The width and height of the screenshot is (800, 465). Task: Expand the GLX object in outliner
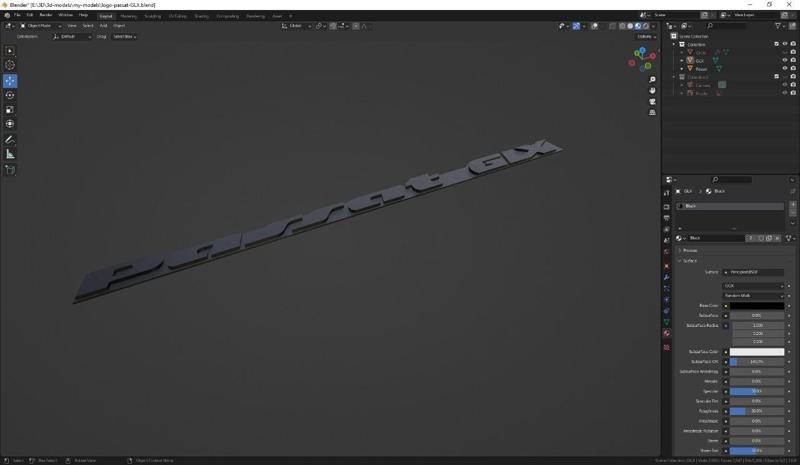click(682, 60)
